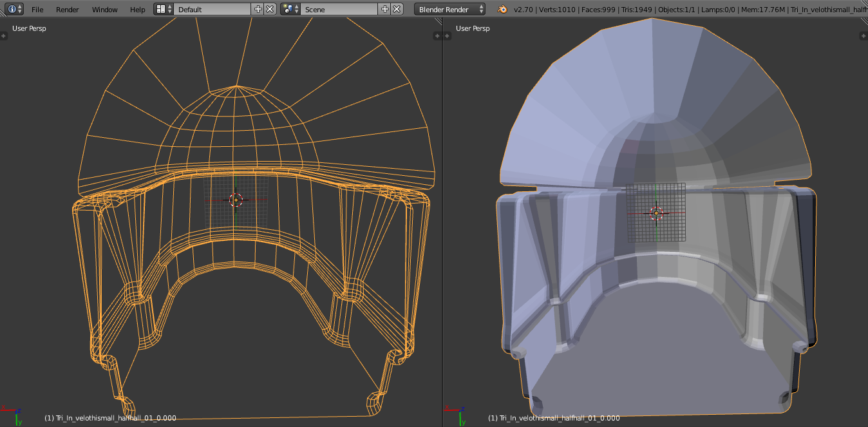Click the 'User Persp' label in the wireframe viewport
This screenshot has height=427, width=868.
pos(29,28)
